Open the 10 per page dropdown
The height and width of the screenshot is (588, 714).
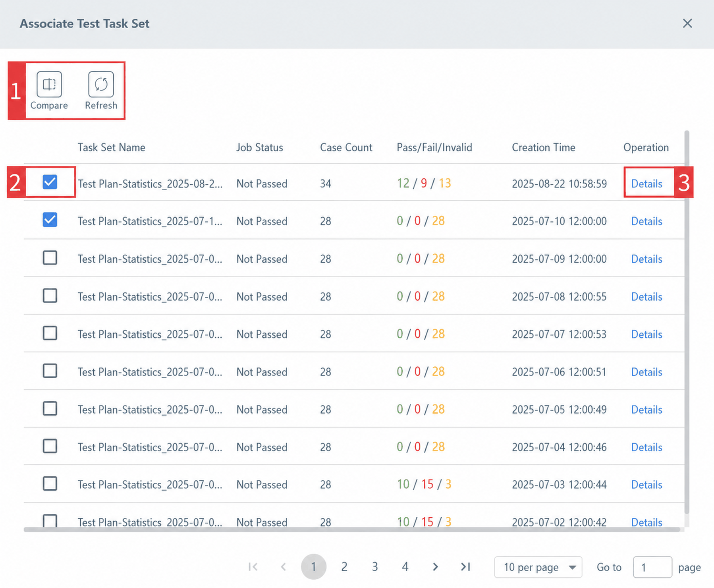(538, 567)
